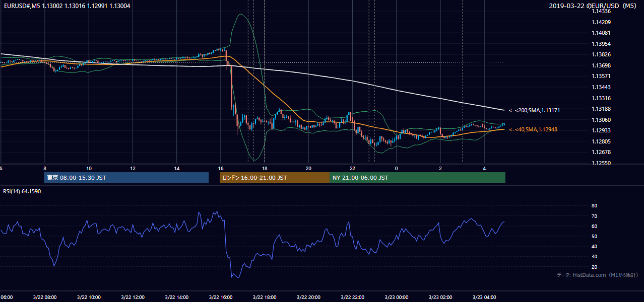This screenshot has width=644, height=302.
Task: Click the orange 40 SMA 1.12948 label
Action: [533, 129]
